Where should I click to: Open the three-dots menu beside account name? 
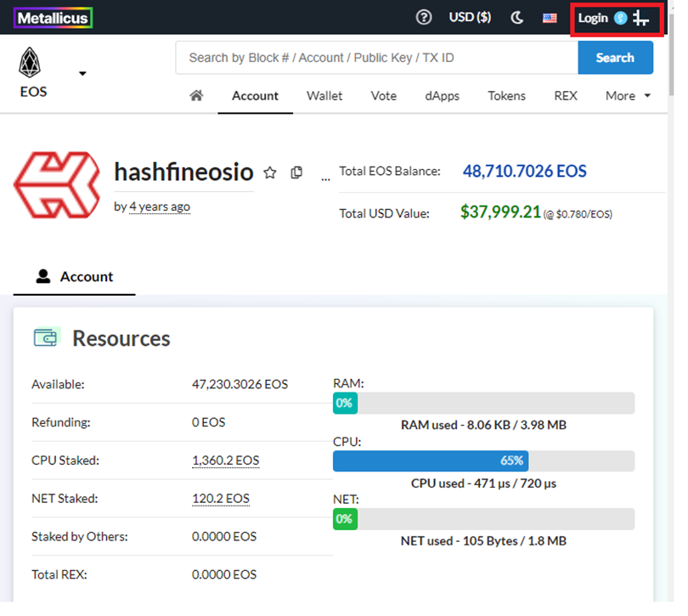(324, 178)
